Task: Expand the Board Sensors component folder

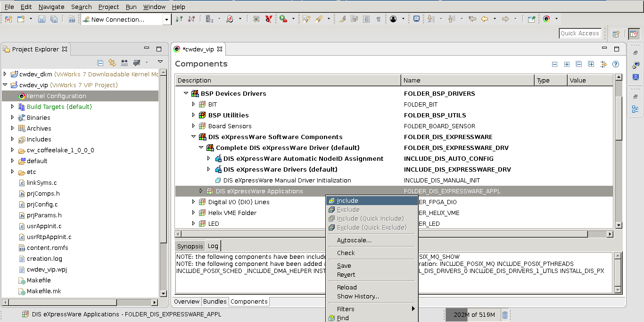Action: 193,126
